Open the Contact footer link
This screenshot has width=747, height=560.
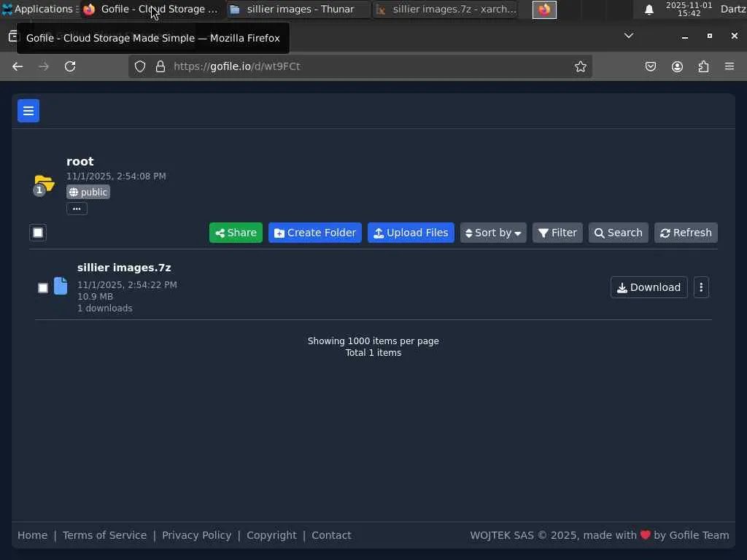click(332, 535)
